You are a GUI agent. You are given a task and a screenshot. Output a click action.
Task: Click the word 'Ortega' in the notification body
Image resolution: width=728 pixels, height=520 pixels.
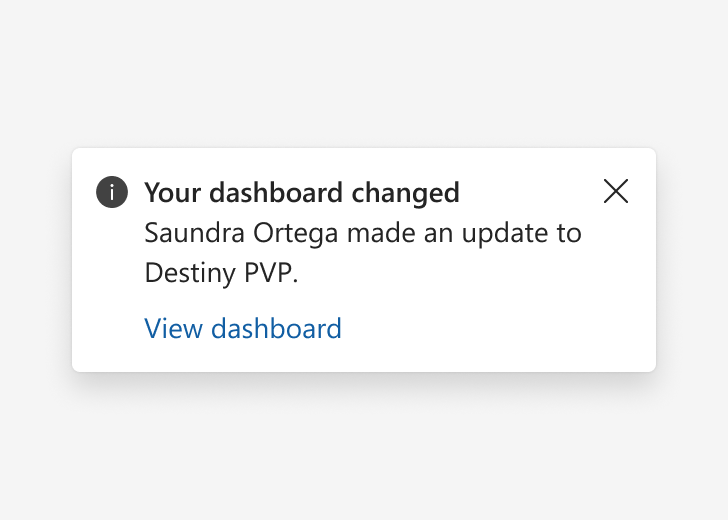click(295, 233)
